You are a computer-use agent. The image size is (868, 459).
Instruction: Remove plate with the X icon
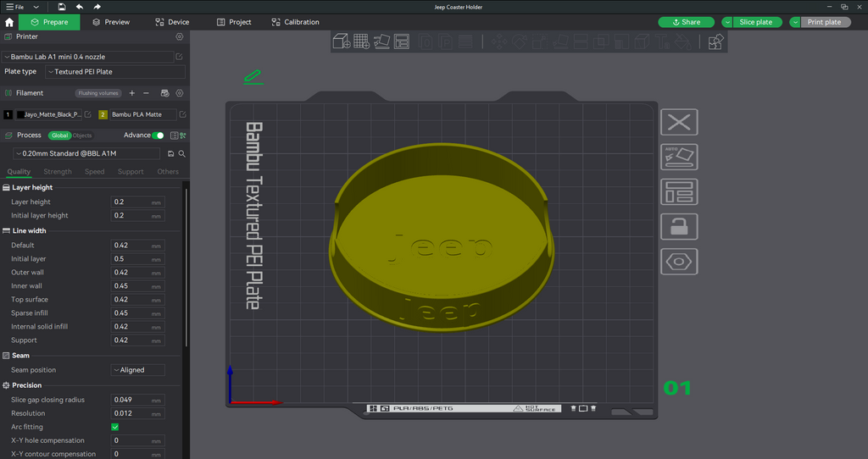[679, 122]
